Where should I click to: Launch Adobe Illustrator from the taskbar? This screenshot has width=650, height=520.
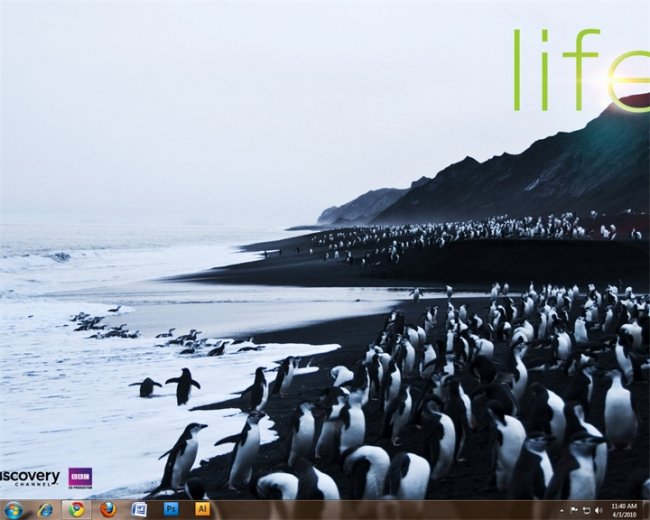pos(202,509)
